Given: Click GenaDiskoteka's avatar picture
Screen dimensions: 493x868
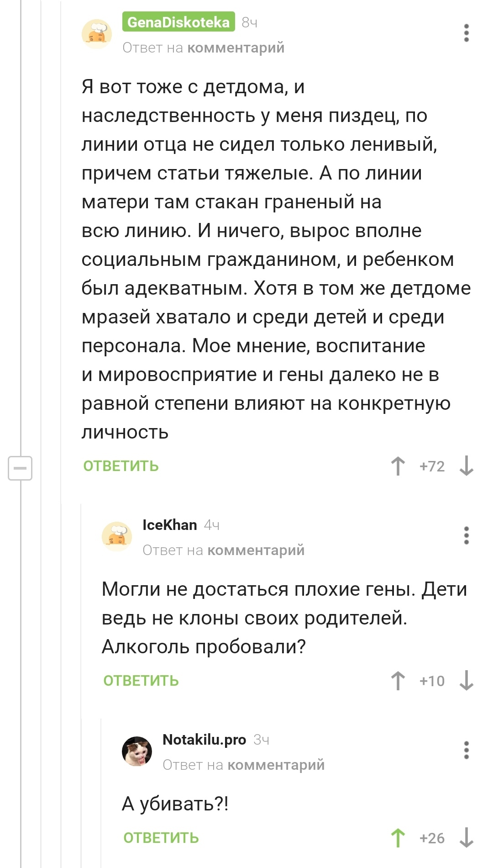Looking at the screenshot, I should coord(97,34).
